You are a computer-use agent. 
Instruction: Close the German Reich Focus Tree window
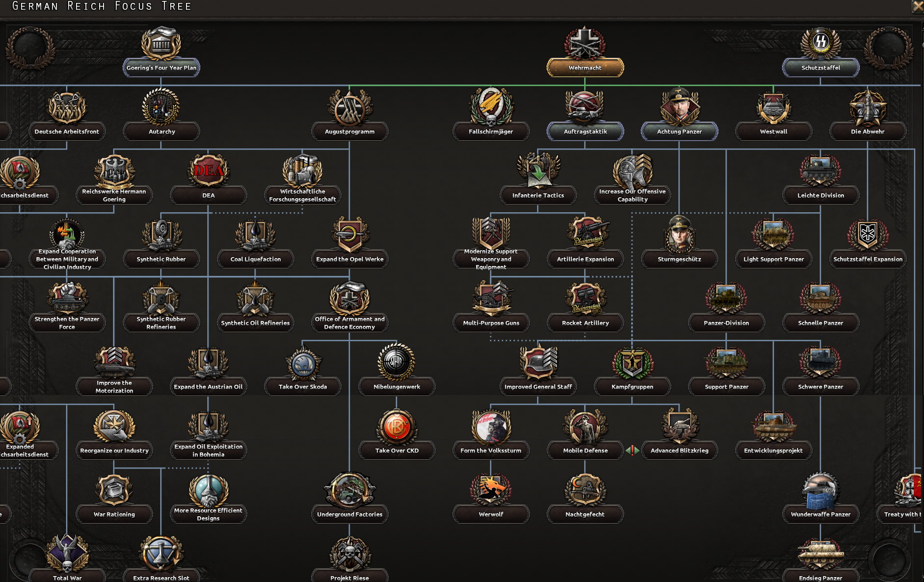pos(918,6)
